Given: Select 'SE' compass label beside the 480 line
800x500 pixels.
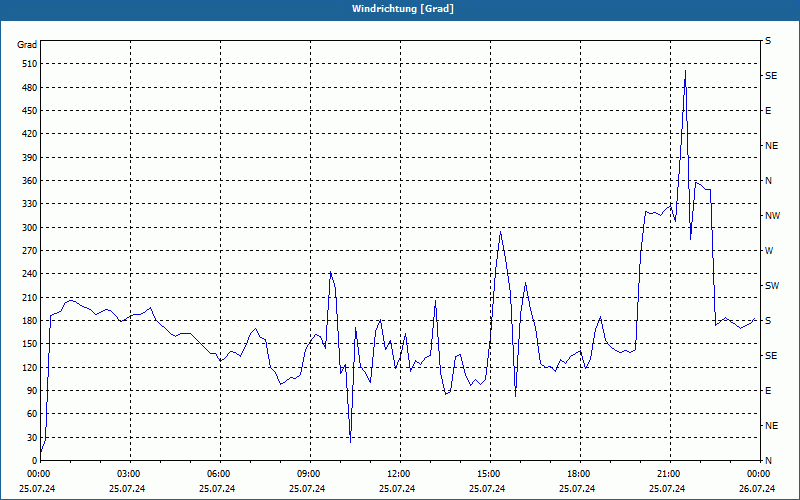Looking at the screenshot, I should pos(771,76).
